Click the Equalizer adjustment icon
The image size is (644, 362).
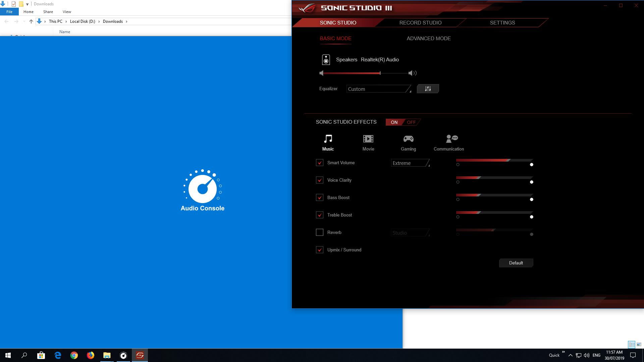pyautogui.click(x=427, y=88)
